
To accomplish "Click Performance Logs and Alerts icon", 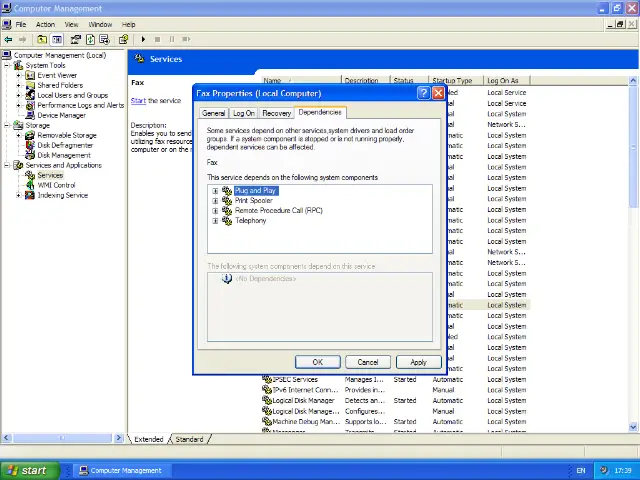I will tap(30, 105).
